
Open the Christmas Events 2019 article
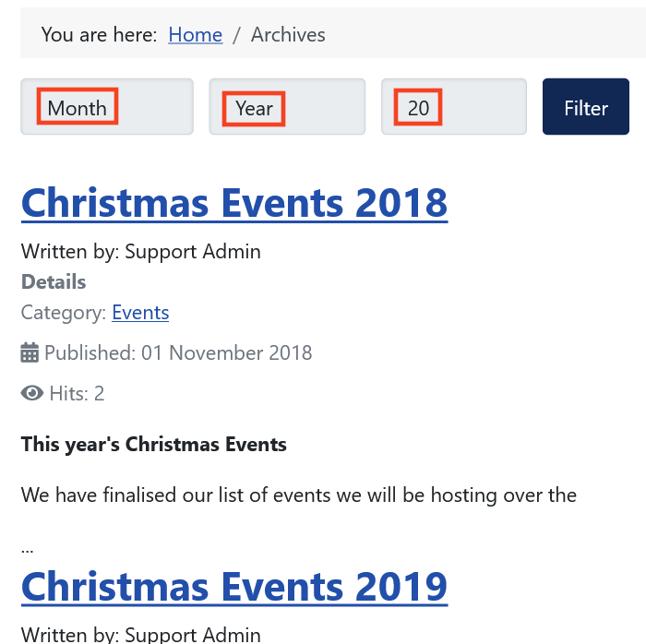[x=234, y=587]
